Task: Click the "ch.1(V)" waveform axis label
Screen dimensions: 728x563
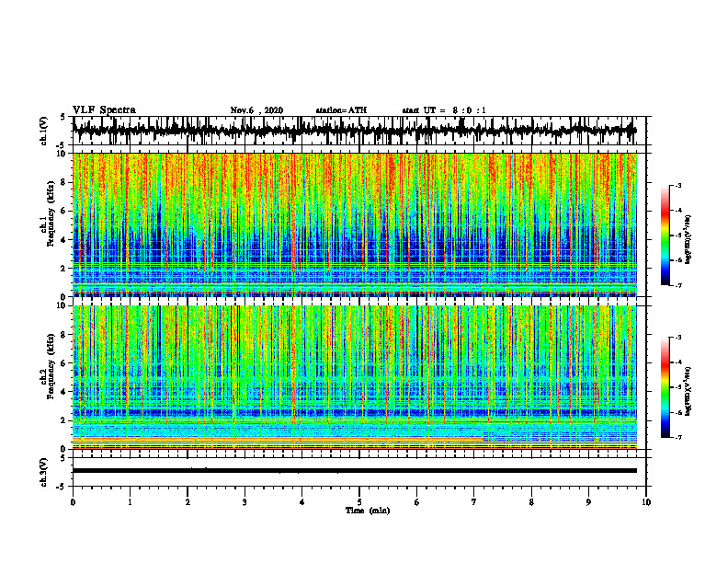Action: [x=44, y=131]
